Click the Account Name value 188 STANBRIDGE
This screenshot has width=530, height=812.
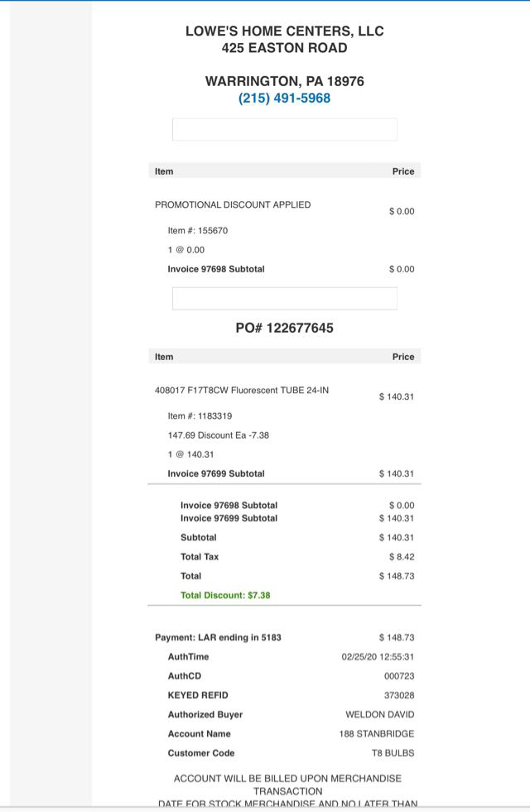[376, 734]
